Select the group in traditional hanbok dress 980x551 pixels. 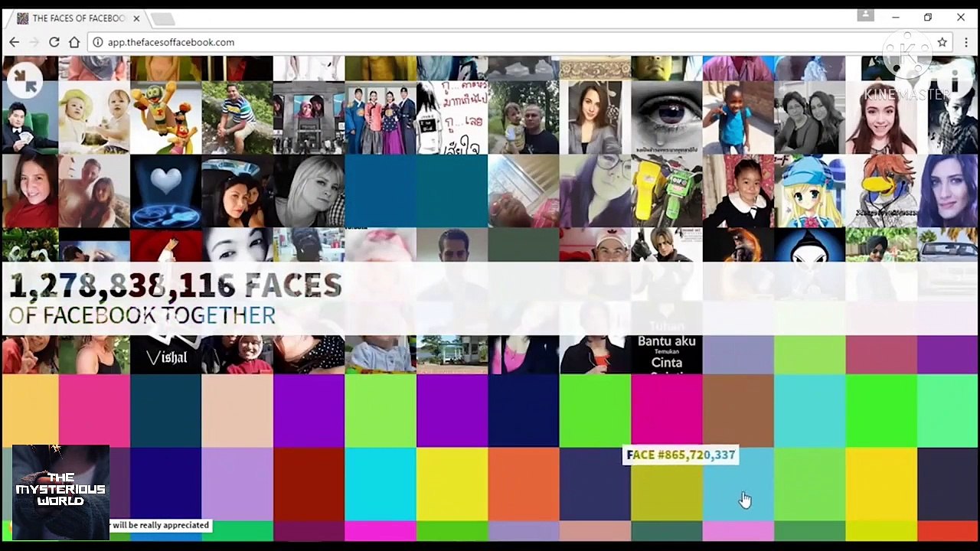[x=381, y=118]
